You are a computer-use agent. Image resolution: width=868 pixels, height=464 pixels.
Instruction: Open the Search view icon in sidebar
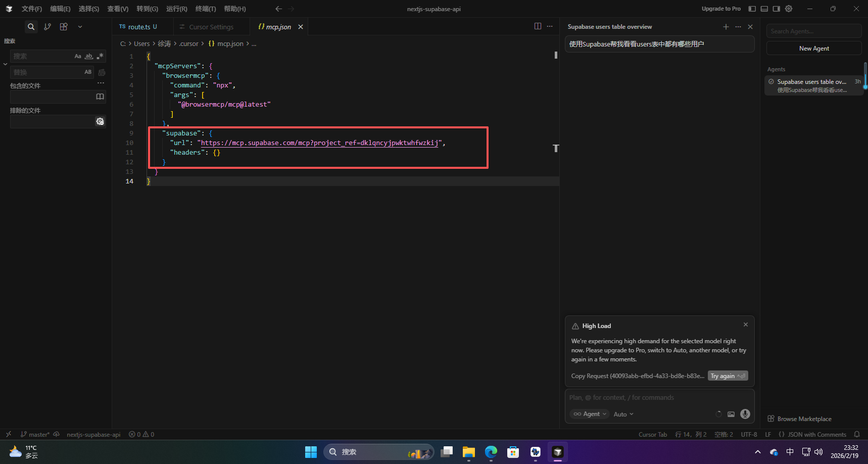(31, 27)
